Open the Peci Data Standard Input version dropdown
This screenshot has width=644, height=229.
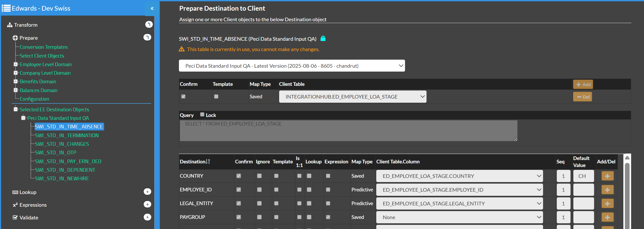[292, 66]
